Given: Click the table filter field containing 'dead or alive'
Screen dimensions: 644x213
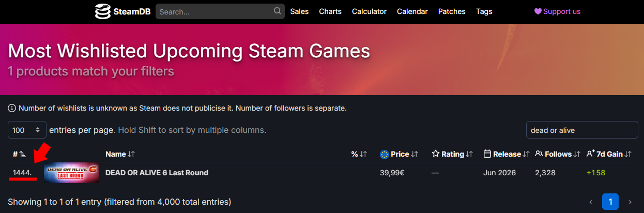Looking at the screenshot, I should [x=581, y=130].
